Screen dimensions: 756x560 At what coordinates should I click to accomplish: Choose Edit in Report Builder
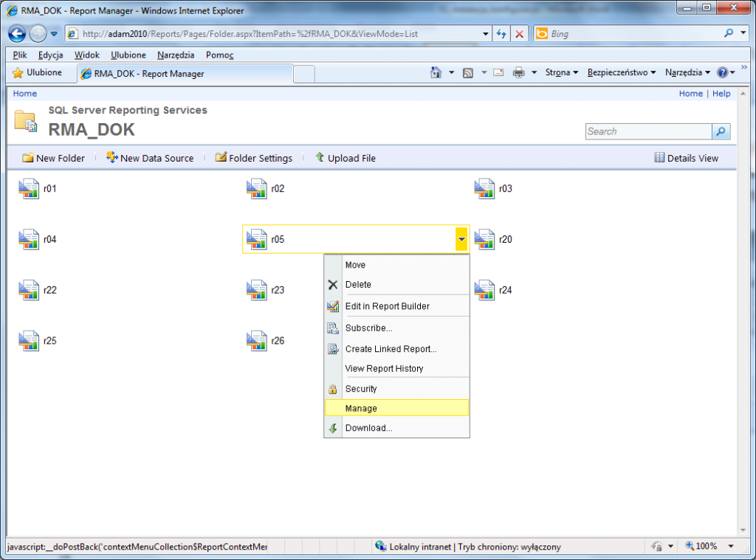click(387, 306)
